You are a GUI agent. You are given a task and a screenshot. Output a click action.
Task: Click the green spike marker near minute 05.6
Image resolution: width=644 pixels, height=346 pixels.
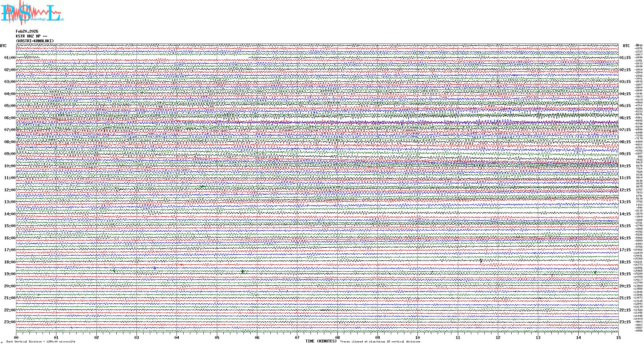(243, 272)
